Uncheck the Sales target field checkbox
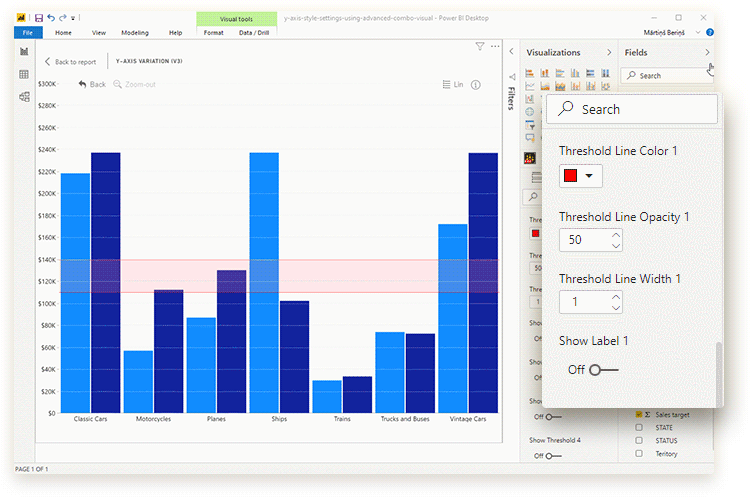The width and height of the screenshot is (750, 500). click(x=639, y=414)
